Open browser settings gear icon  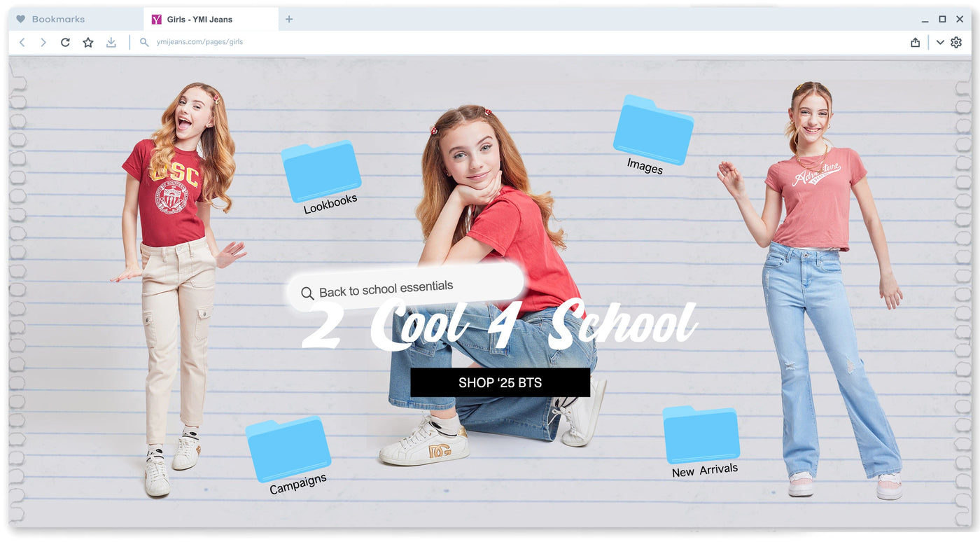point(956,43)
